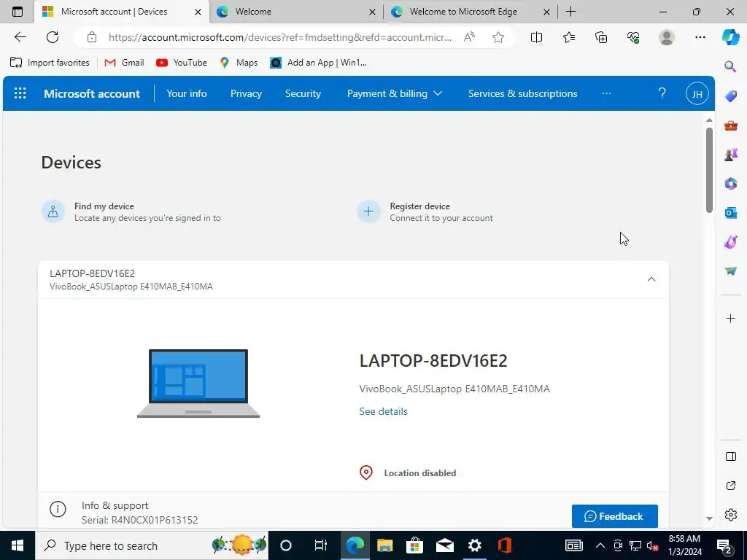Click the Microsoft account home link
The height and width of the screenshot is (560, 747).
click(92, 94)
